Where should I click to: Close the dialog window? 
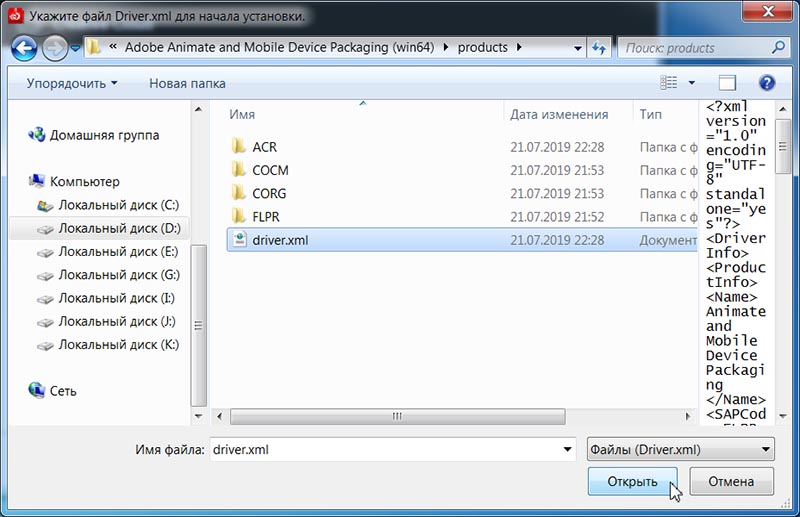[767, 11]
